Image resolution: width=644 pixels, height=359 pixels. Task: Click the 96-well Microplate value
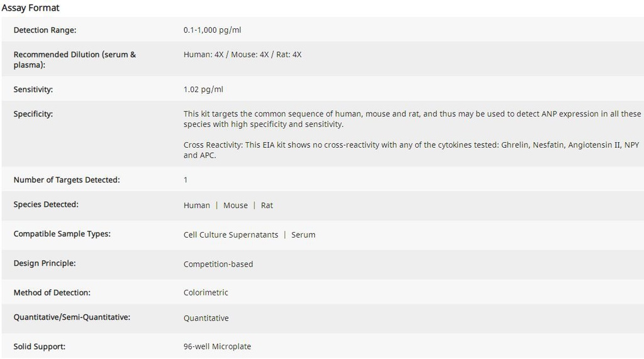[x=217, y=346]
